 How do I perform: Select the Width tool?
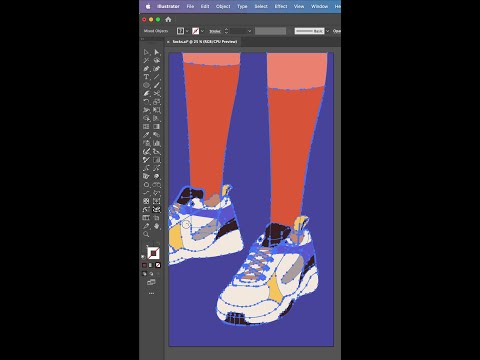[x=146, y=110]
